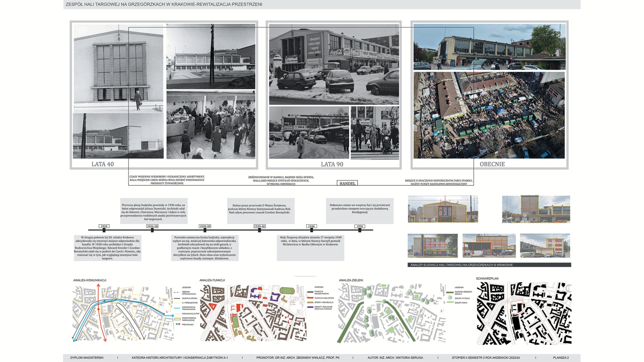Click the Plansza 2 footer label

[561, 357]
